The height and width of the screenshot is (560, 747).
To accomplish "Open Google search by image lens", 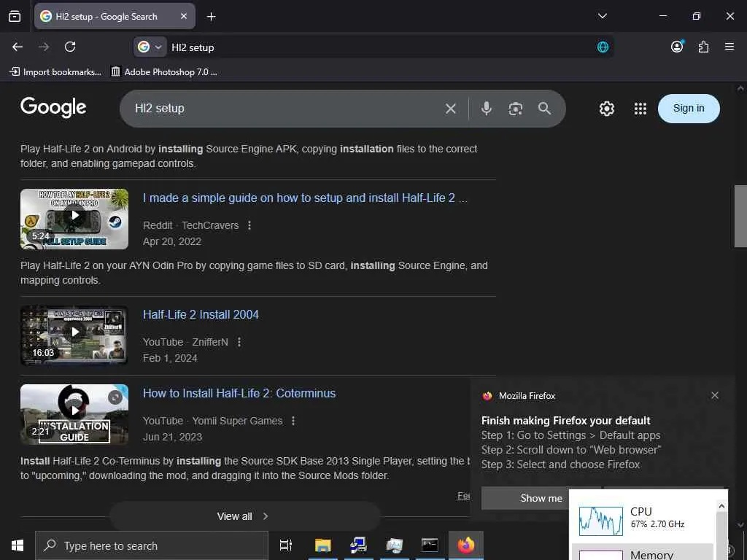I will 516,109.
